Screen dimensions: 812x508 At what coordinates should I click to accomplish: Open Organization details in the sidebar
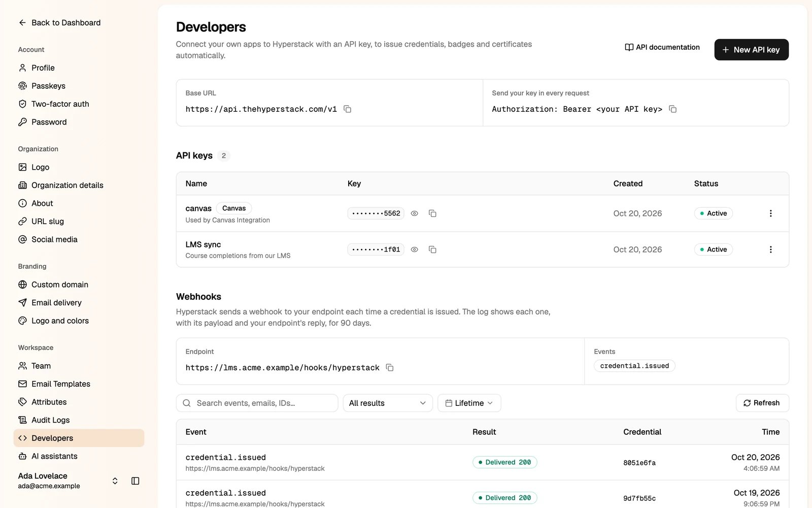79,185
